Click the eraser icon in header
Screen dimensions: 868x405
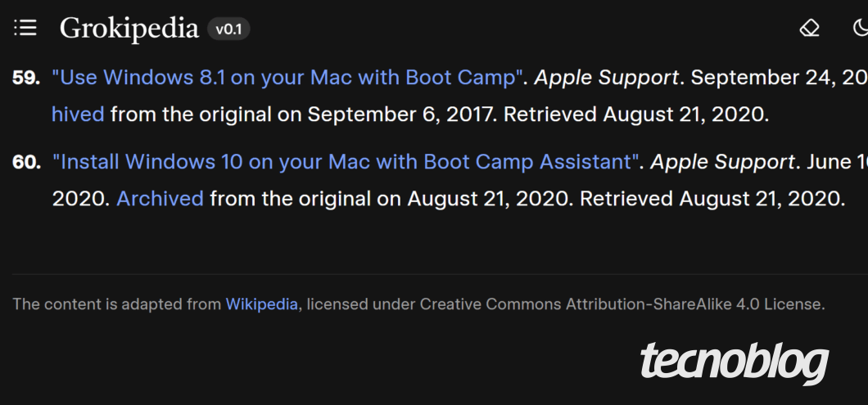point(809,29)
